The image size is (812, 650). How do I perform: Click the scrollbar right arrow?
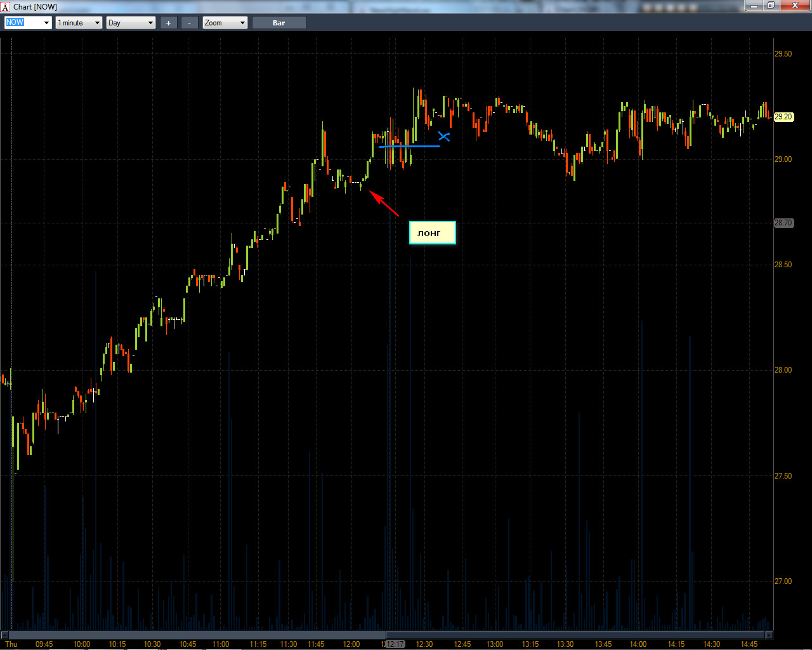click(x=769, y=635)
